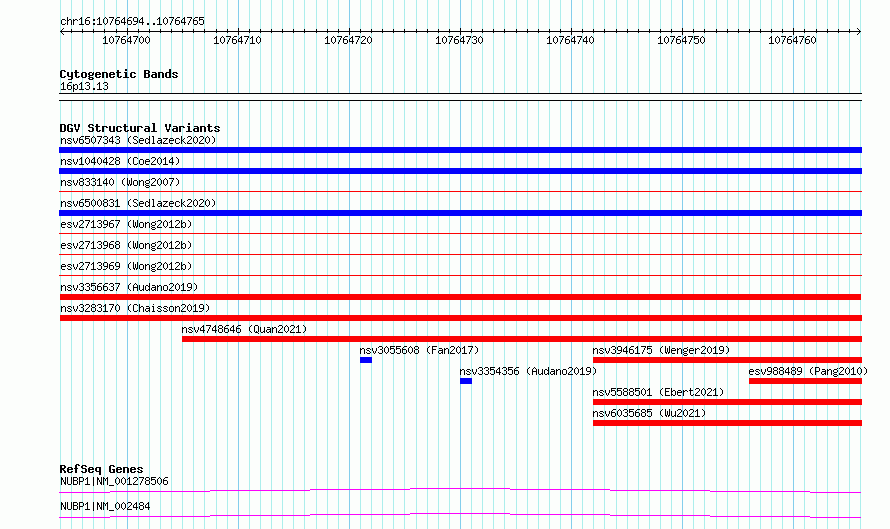The image size is (890, 529).
Task: Click the DGV Structural Variants track title
Action: (x=140, y=128)
